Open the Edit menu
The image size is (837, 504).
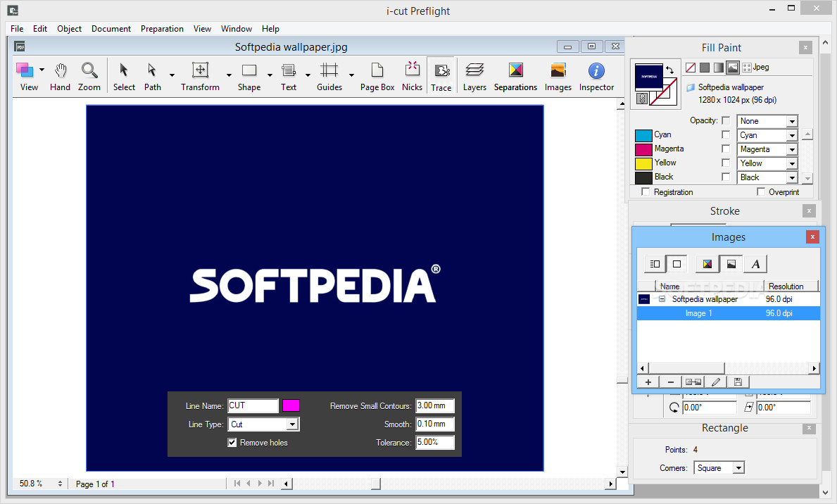(x=40, y=29)
